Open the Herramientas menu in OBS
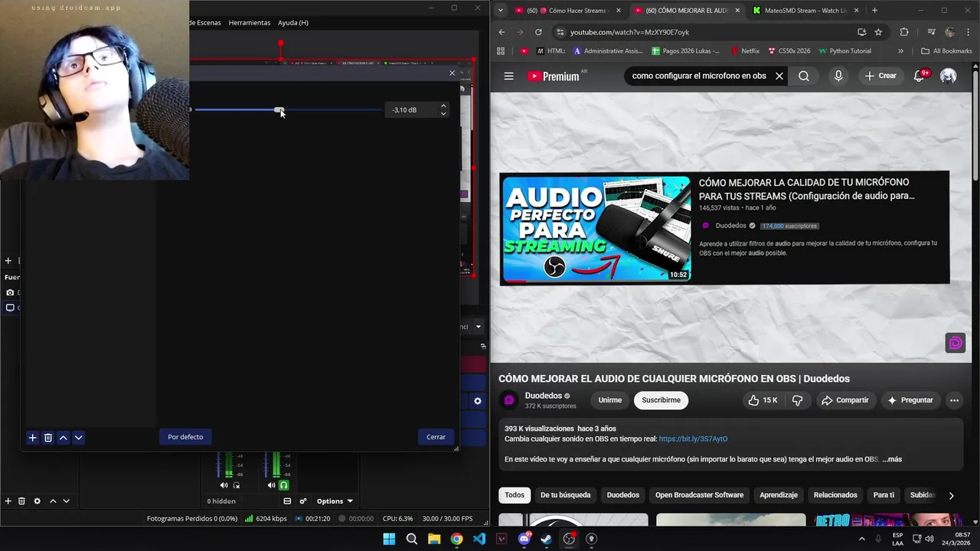Screen dimensions: 980x551 pyautogui.click(x=250, y=23)
